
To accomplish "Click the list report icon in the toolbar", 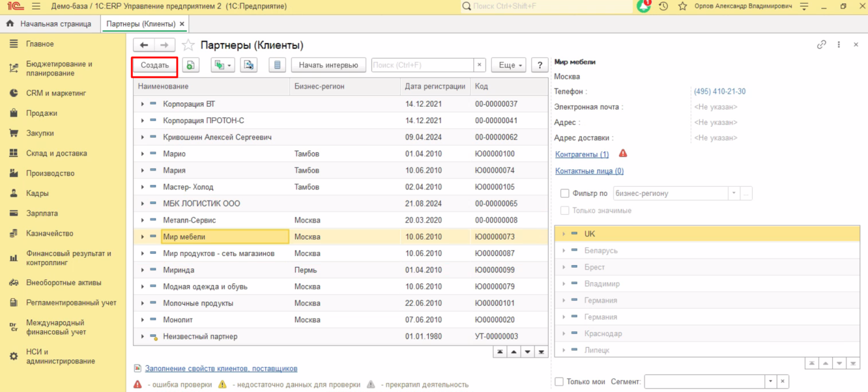I will (x=277, y=65).
